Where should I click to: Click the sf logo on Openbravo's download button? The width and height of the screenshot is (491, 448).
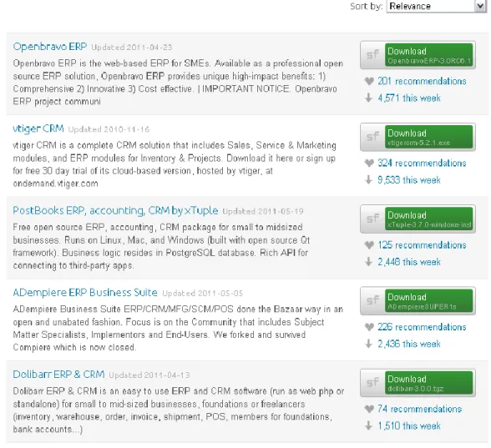(372, 55)
